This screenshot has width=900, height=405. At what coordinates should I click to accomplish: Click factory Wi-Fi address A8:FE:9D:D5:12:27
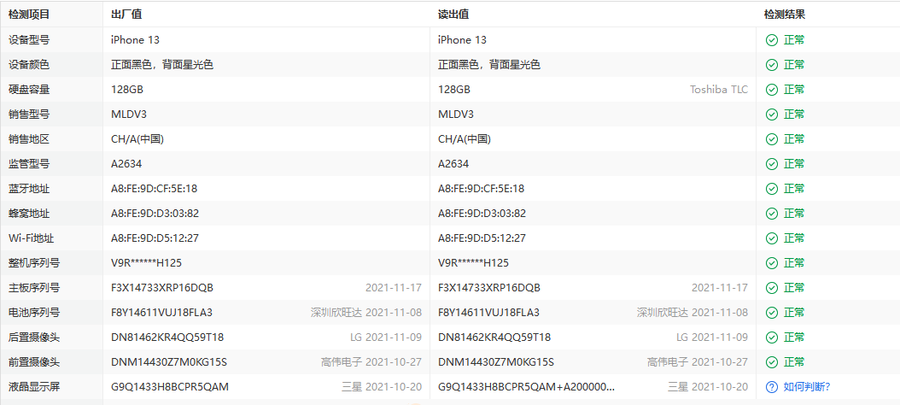[154, 238]
